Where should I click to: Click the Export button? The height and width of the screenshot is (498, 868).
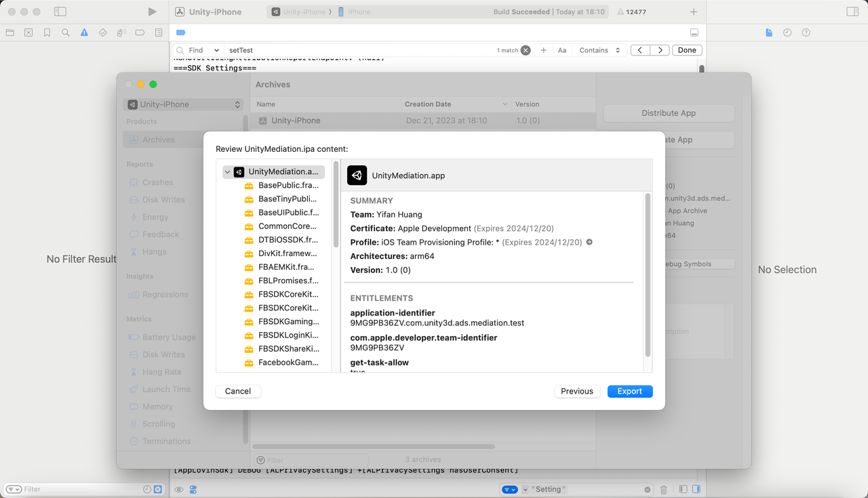point(630,391)
